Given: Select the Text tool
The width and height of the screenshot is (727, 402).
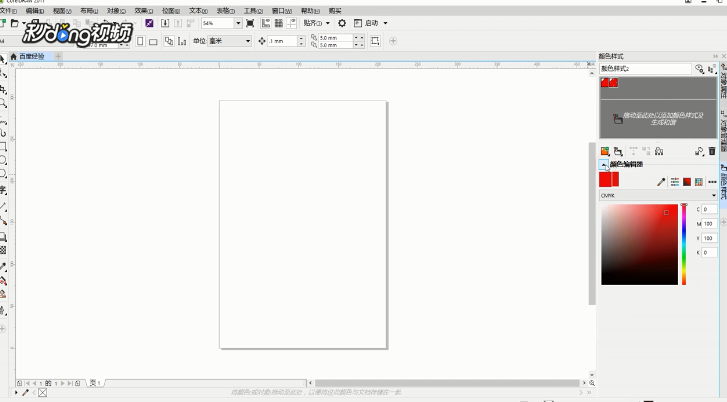Looking at the screenshot, I should pos(3,190).
